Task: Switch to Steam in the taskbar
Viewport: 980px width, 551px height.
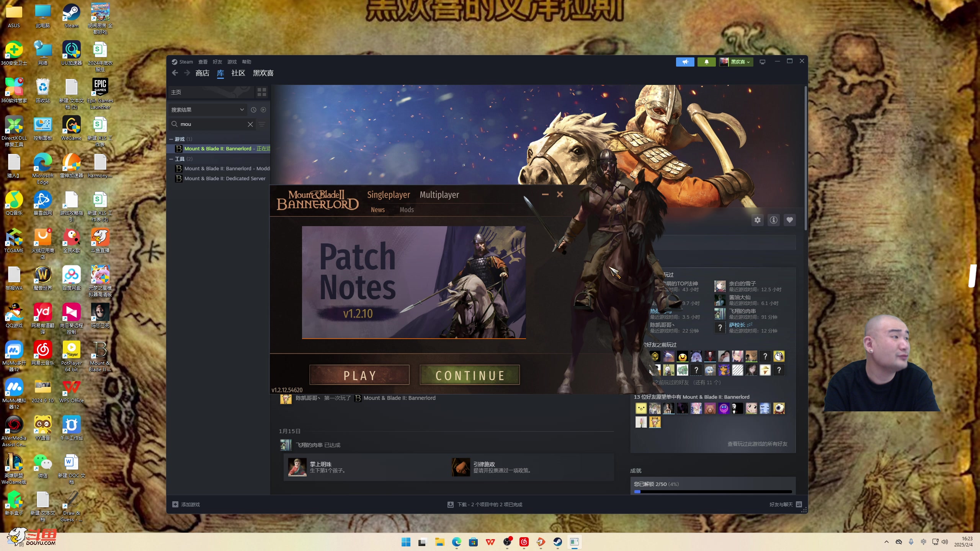Action: [557, 542]
